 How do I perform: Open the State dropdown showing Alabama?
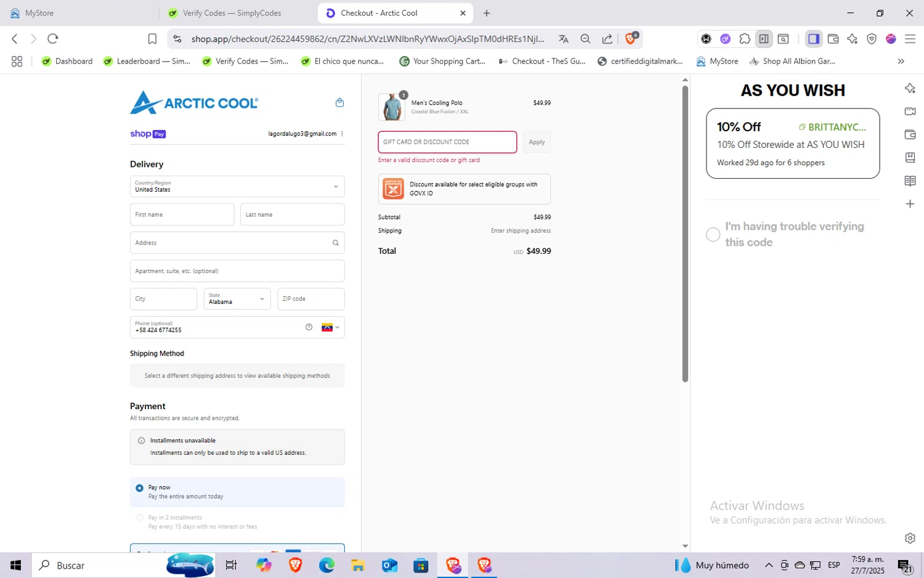point(237,299)
